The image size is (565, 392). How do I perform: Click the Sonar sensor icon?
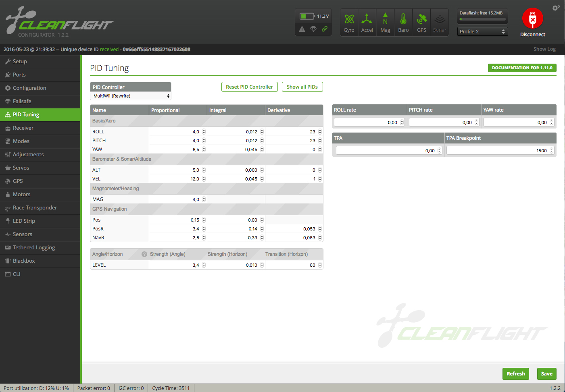coord(440,19)
